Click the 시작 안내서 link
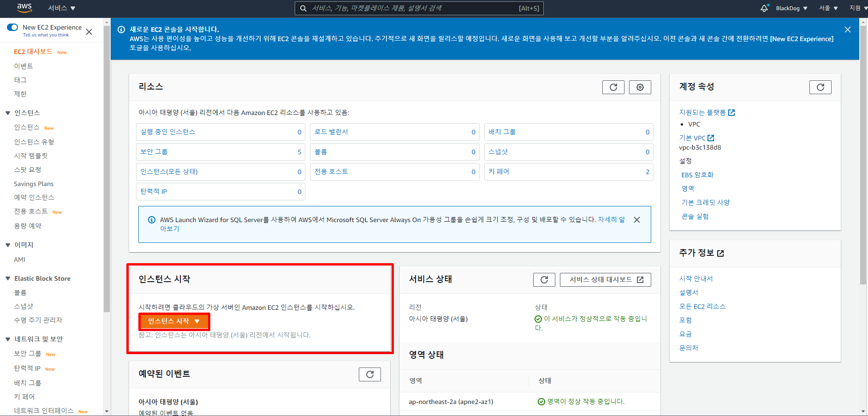The height and width of the screenshot is (416, 868). (696, 279)
